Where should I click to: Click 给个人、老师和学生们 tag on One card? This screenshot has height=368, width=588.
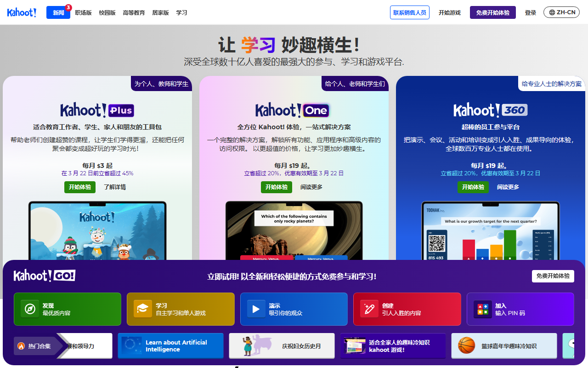(x=355, y=84)
